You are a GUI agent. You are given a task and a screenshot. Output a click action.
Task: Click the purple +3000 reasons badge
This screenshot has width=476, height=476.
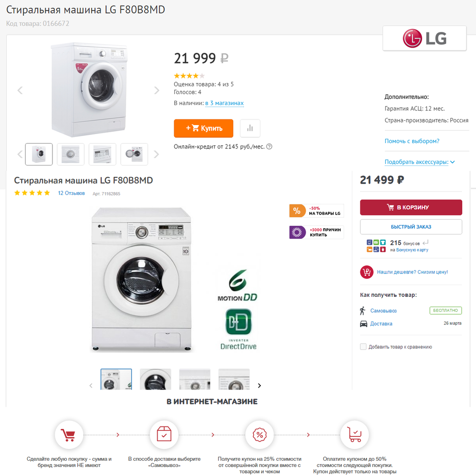point(297,232)
